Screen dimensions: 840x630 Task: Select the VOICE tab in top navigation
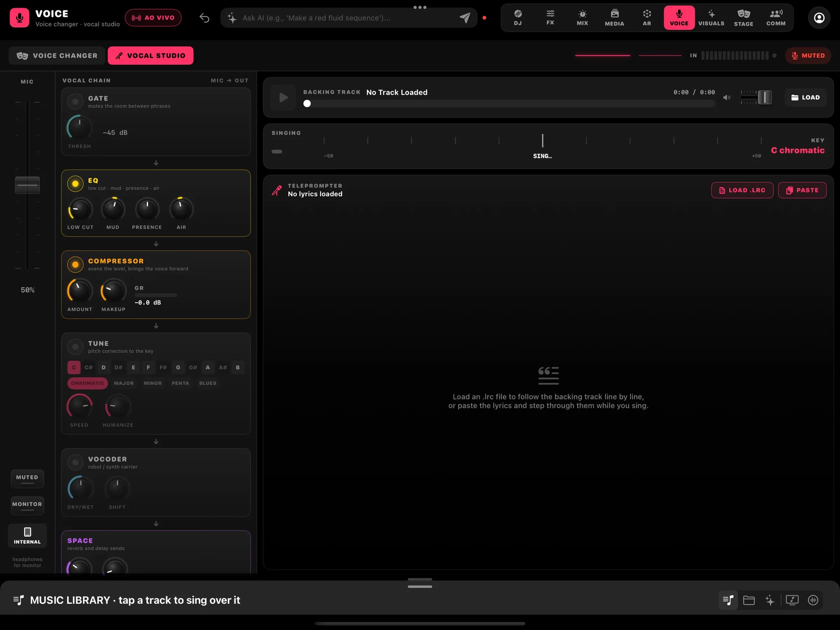click(x=679, y=17)
